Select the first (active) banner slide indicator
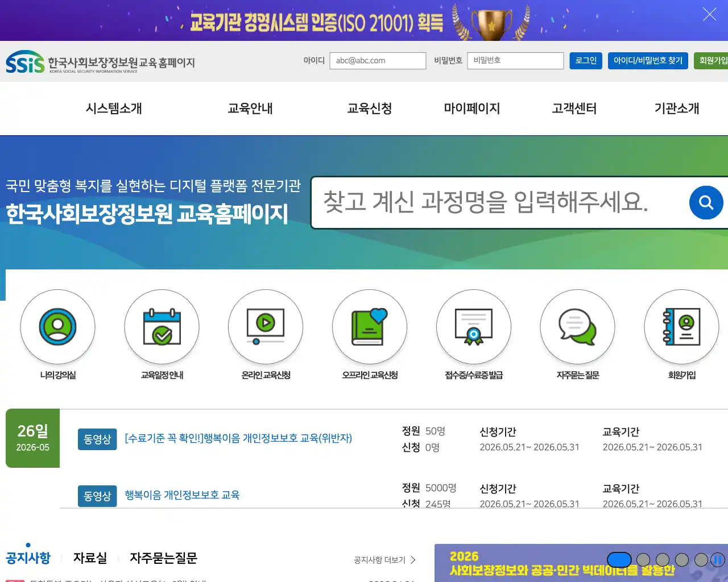This screenshot has height=582, width=728. [619, 560]
